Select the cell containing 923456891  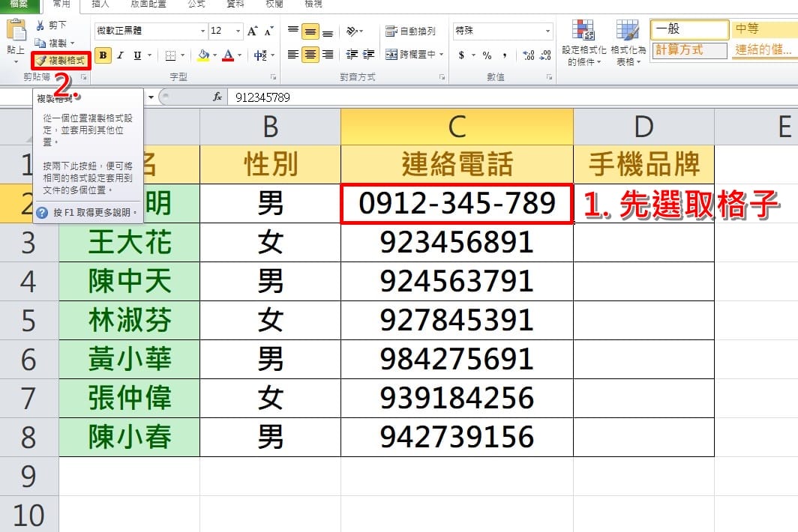click(457, 242)
